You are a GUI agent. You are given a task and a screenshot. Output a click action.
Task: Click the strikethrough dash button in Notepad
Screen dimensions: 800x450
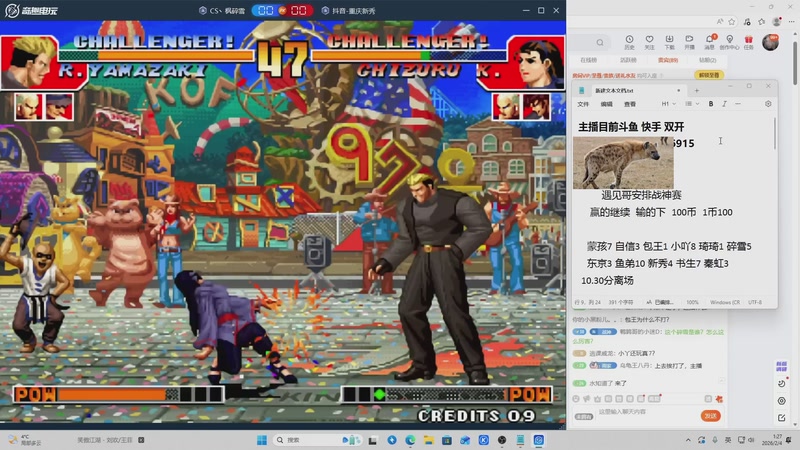(x=738, y=104)
